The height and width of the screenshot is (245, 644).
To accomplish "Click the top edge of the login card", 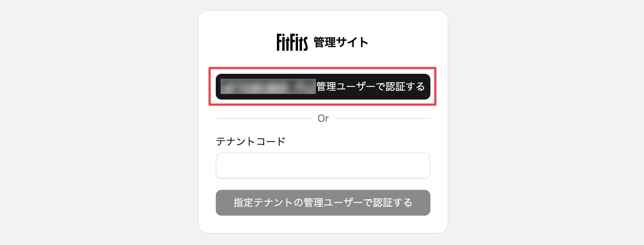I will click(322, 11).
